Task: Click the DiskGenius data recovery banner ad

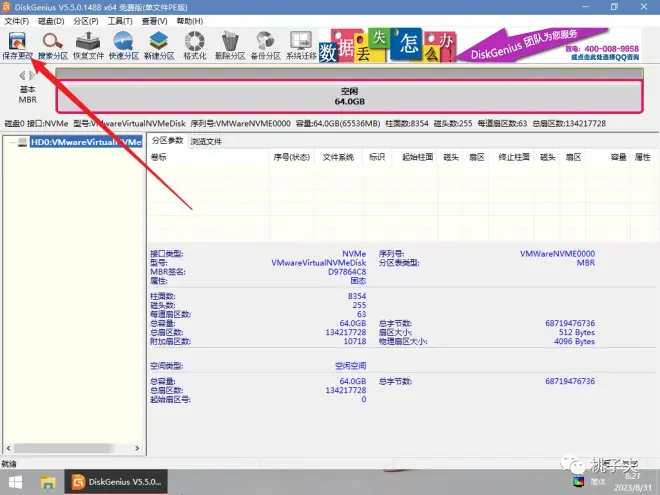Action: tap(480, 45)
